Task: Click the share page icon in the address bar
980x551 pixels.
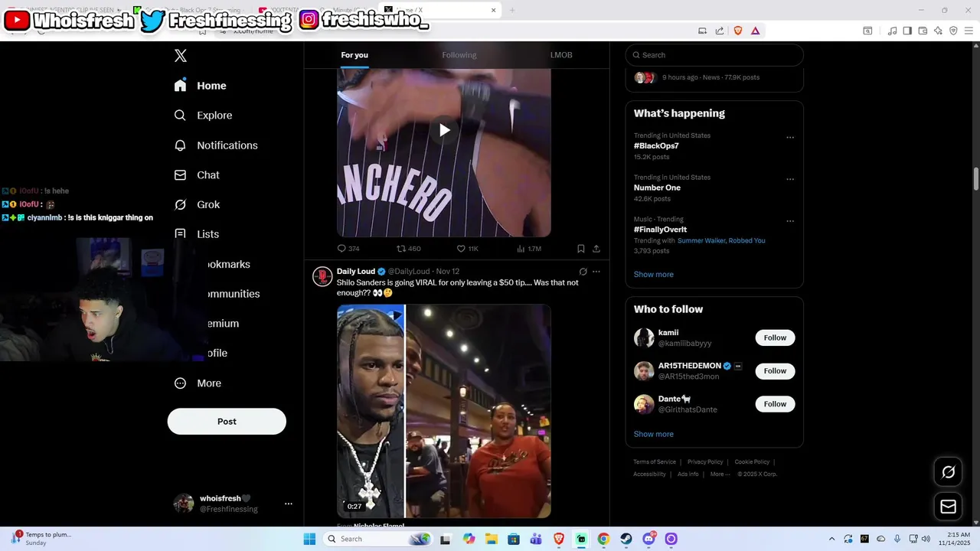Action: point(720,31)
